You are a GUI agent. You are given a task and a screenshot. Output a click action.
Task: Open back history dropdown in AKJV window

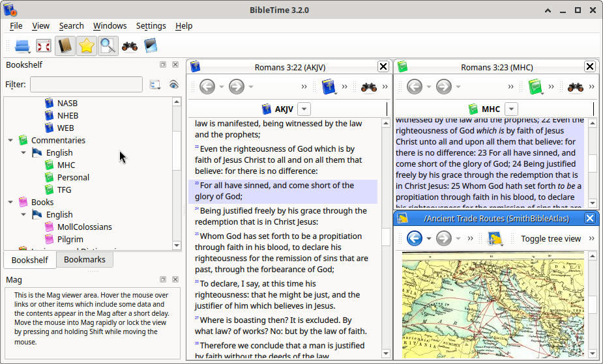pos(222,87)
